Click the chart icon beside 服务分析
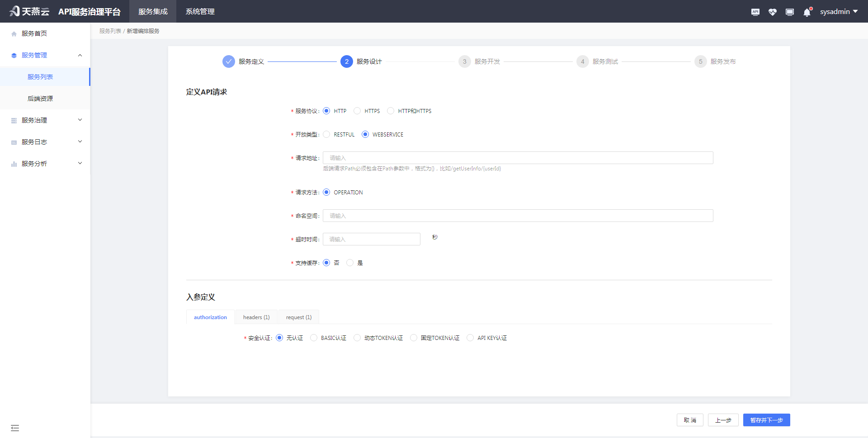The image size is (868, 438). click(13, 163)
